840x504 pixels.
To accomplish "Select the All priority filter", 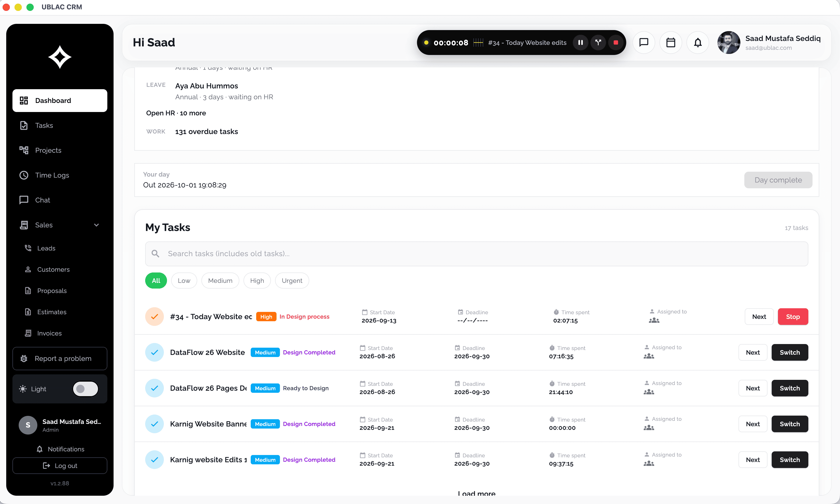I will click(156, 281).
